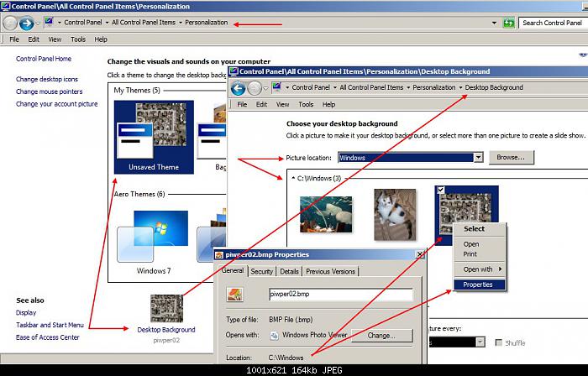Image resolution: width=588 pixels, height=376 pixels.
Task: Choose Open from the context menu
Action: click(x=471, y=244)
